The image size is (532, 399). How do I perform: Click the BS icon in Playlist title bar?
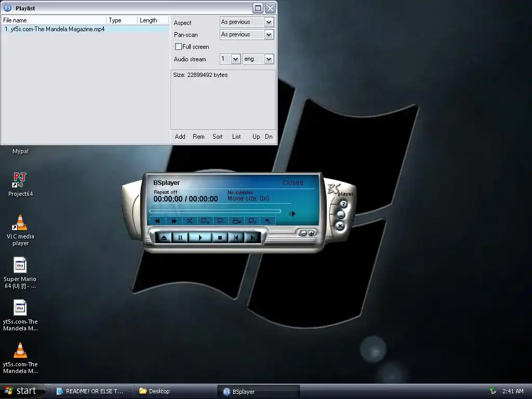tap(7, 8)
